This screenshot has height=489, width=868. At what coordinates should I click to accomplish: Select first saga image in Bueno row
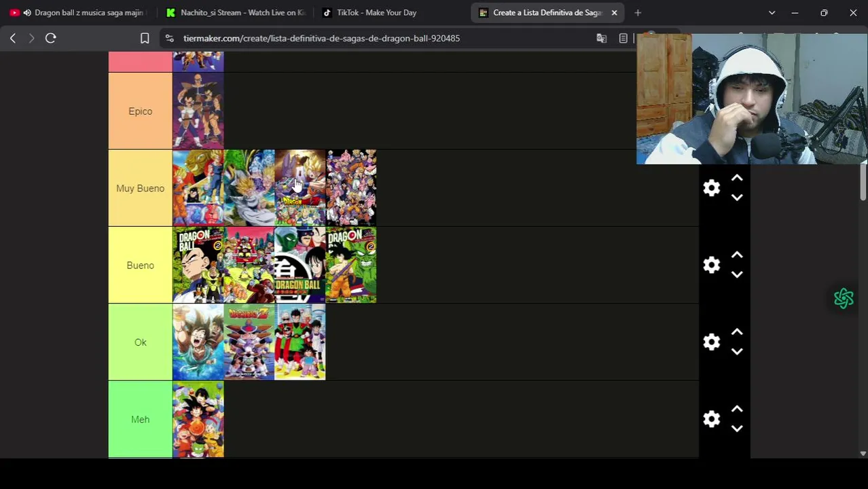point(198,265)
